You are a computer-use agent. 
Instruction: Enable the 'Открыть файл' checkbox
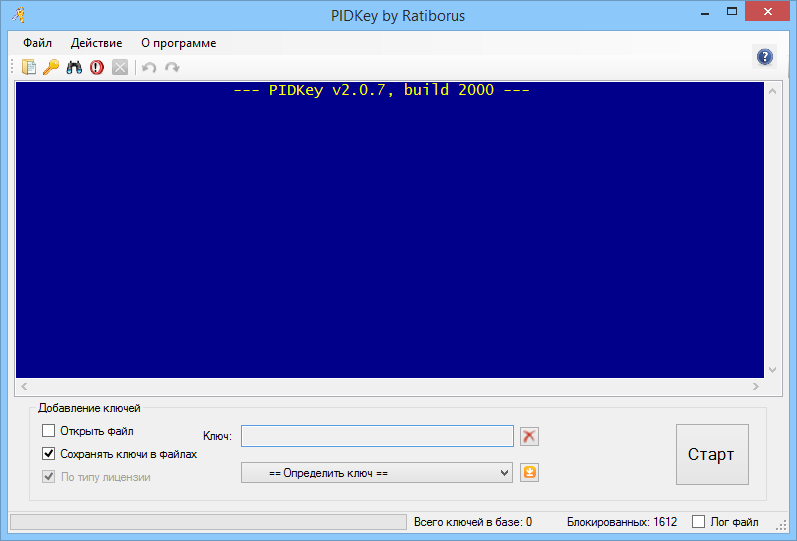pos(48,431)
